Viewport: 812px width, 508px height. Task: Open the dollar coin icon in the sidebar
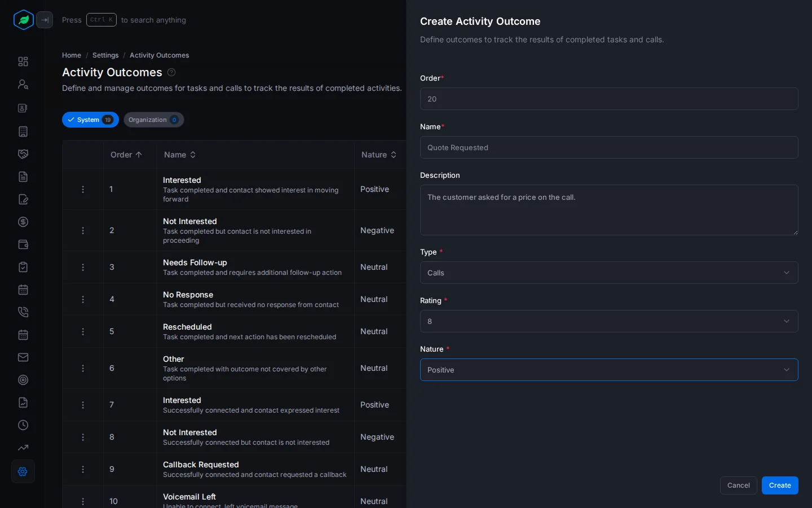point(23,222)
